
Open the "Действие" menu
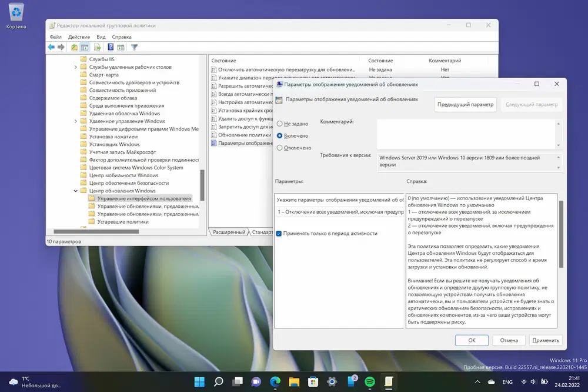79,36
